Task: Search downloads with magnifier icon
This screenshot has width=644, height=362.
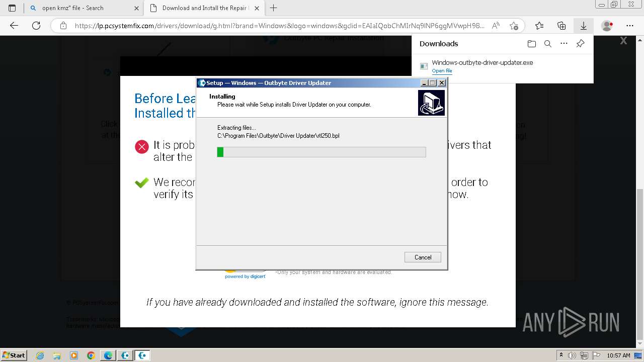Action: coord(548,44)
